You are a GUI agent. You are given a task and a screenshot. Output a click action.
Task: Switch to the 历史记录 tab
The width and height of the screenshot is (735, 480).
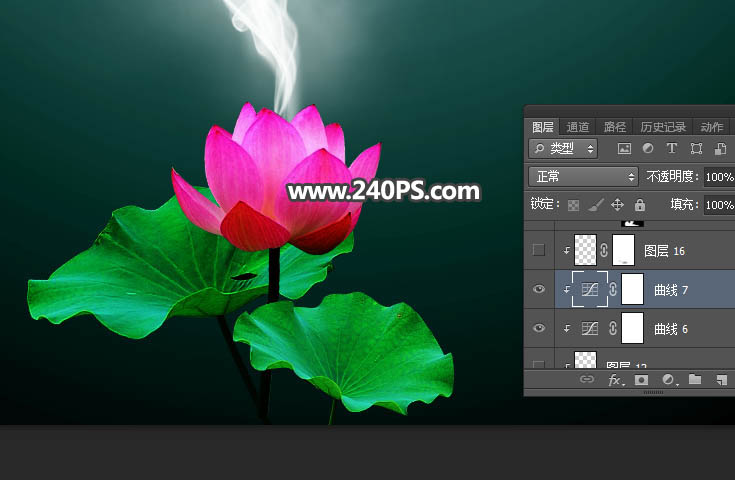click(663, 127)
